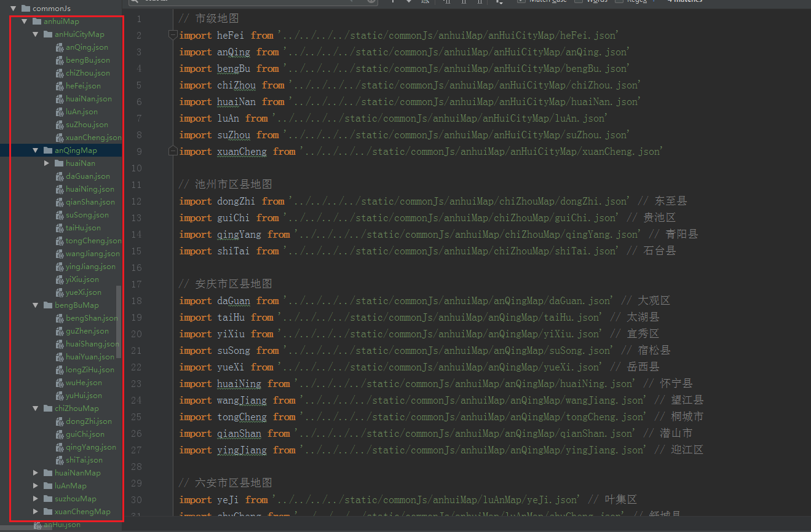This screenshot has height=532, width=811.
Task: Click the huaiNing.json file icon
Action: 60,189
